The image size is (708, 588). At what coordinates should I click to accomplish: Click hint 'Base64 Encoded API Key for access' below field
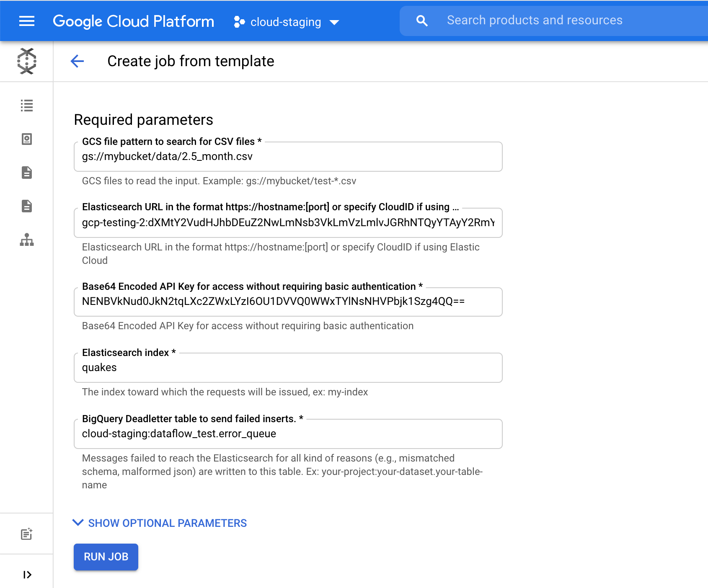coord(248,326)
